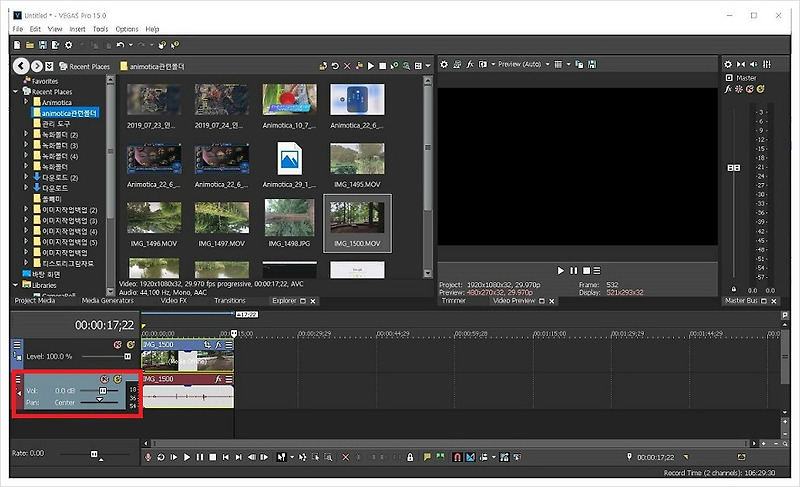Go forward in Explorer with the right arrow

pyautogui.click(x=37, y=66)
